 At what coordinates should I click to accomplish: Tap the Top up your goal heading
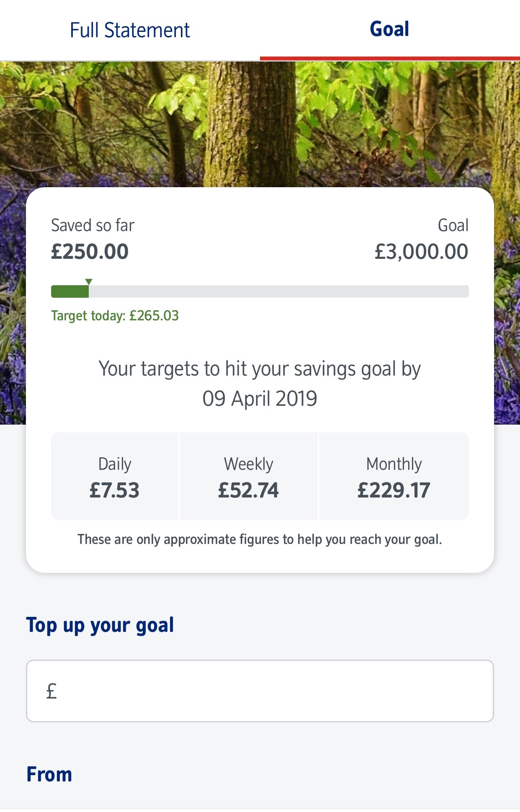coord(100,625)
